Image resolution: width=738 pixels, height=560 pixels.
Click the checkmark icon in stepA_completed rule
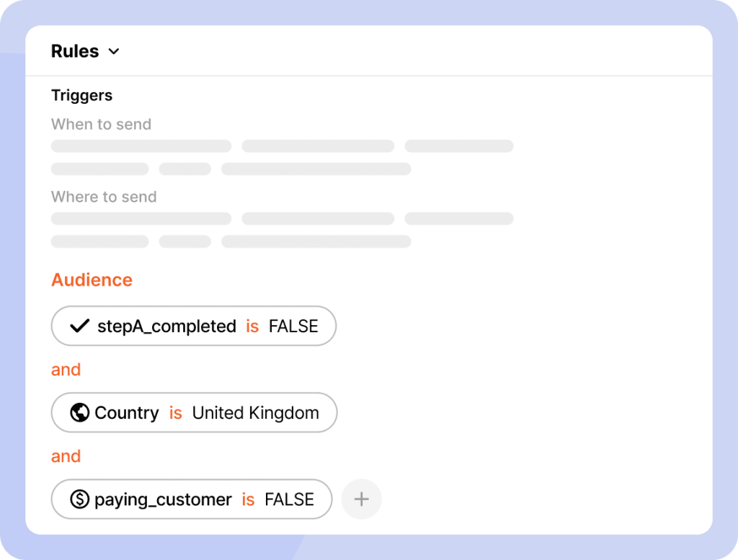coord(79,326)
